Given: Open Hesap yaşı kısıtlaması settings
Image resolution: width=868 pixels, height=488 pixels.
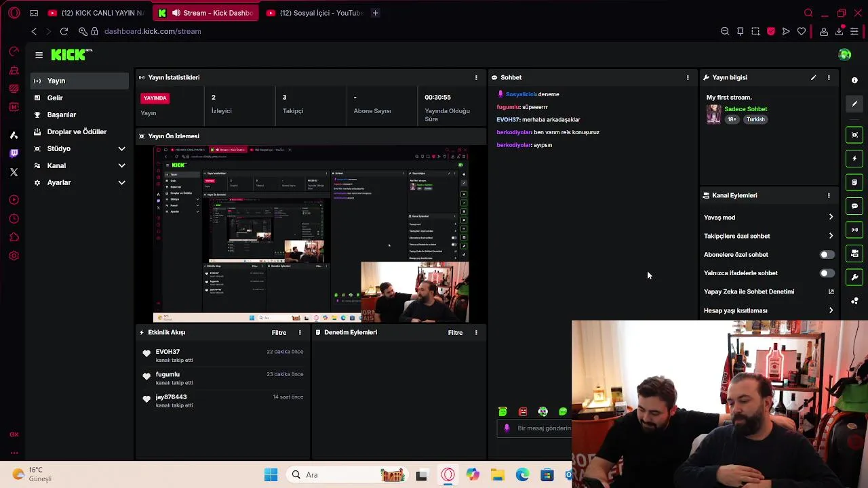Looking at the screenshot, I should pos(769,310).
